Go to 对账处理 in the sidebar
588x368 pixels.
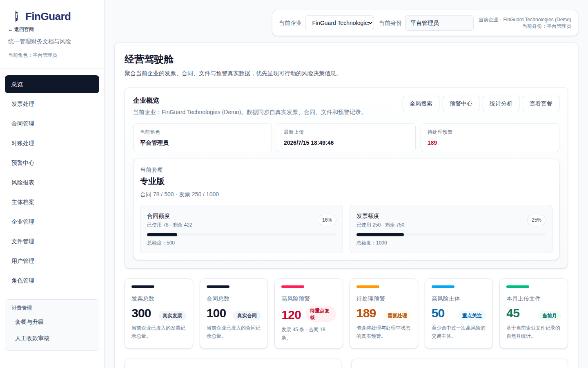52,143
